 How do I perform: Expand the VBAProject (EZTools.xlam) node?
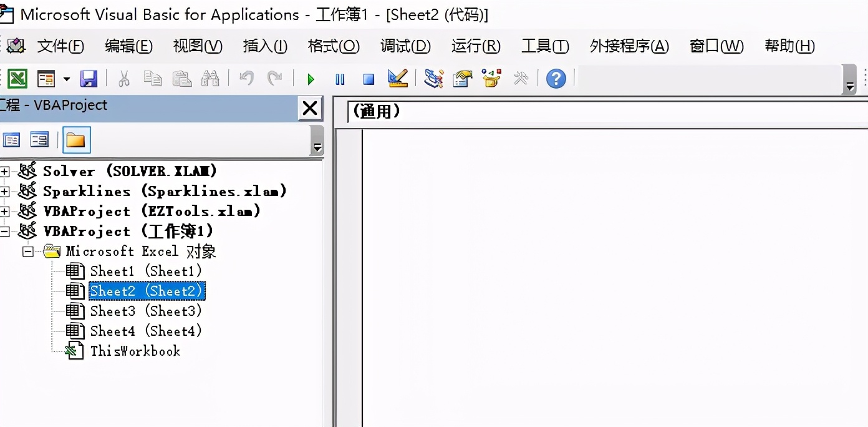point(4,212)
